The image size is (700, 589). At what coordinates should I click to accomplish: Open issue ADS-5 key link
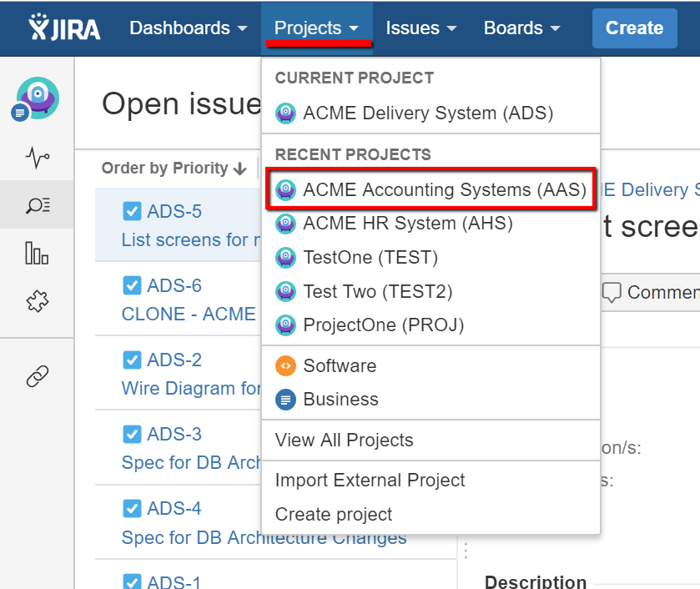click(174, 211)
